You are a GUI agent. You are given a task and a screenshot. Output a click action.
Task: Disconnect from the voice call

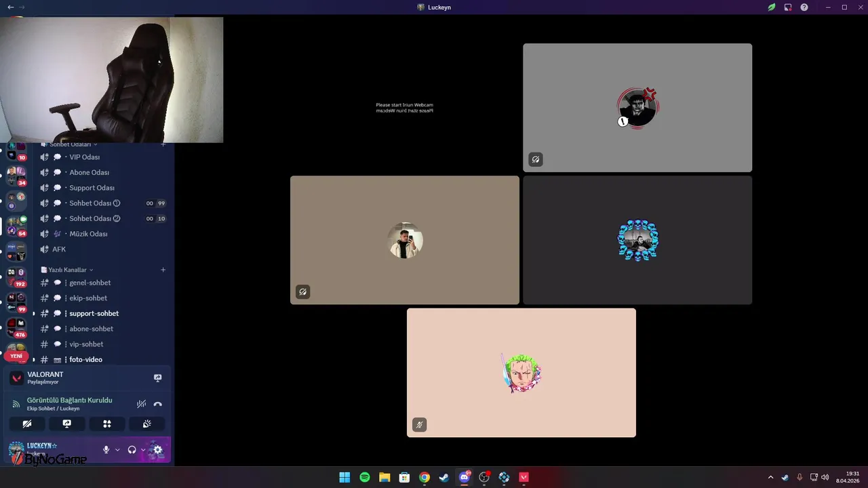coord(158,404)
